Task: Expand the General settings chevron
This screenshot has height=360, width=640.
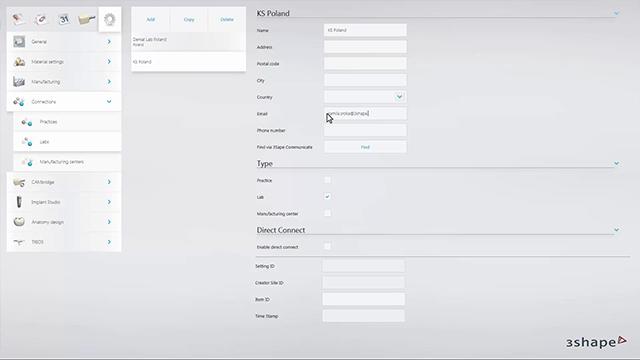Action: point(109,42)
